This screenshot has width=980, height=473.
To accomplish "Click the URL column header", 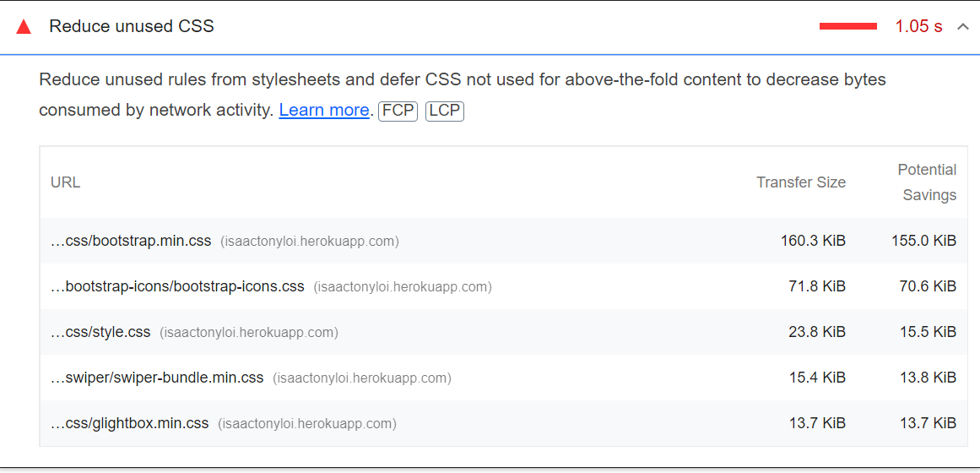I will coord(65,182).
